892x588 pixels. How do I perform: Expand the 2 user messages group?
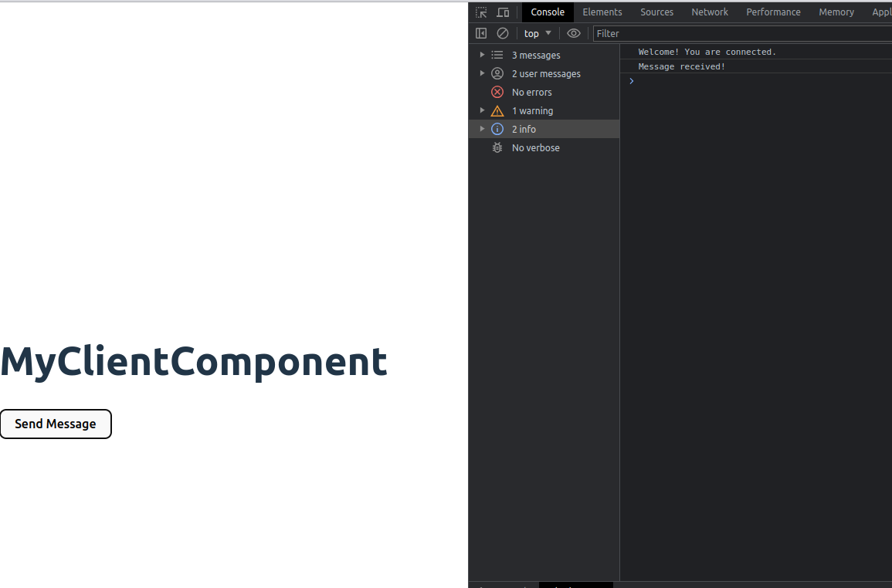pos(482,73)
